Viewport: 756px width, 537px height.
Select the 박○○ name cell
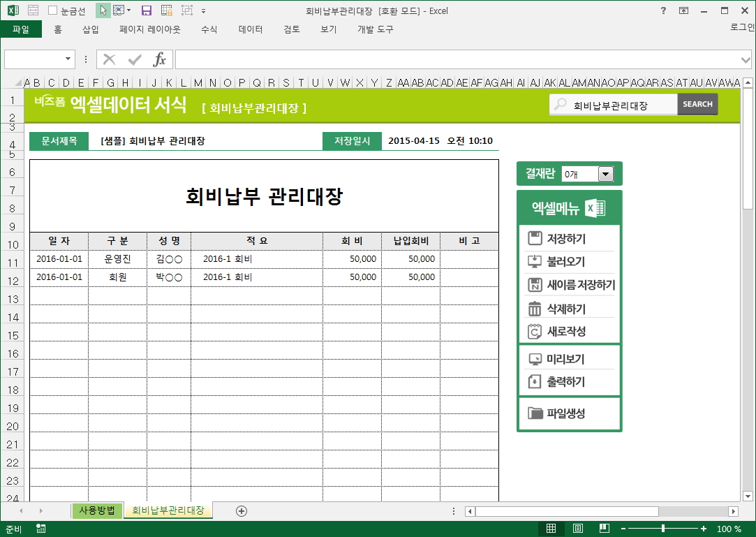[x=169, y=277]
